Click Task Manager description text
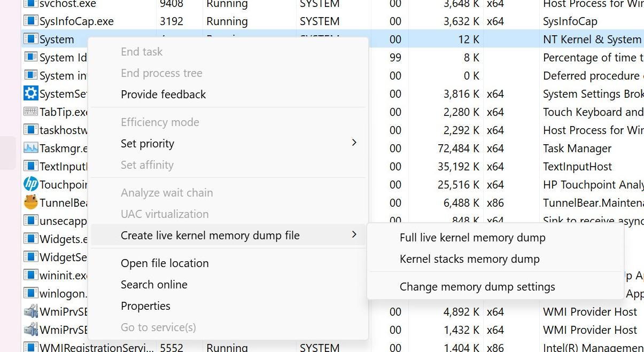Screen dimensions: 644x352 pos(577,148)
